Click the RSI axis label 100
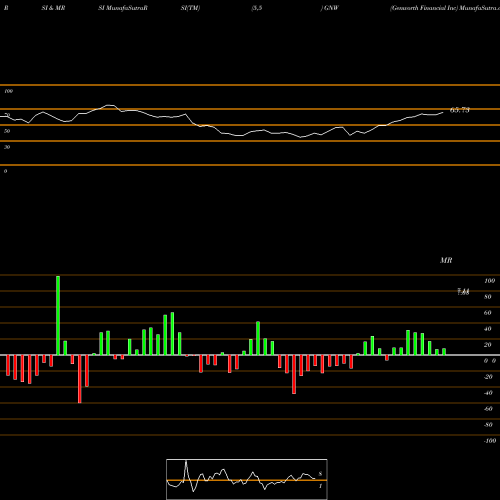Viewport: 500px width, 500px height. [x=8, y=91]
